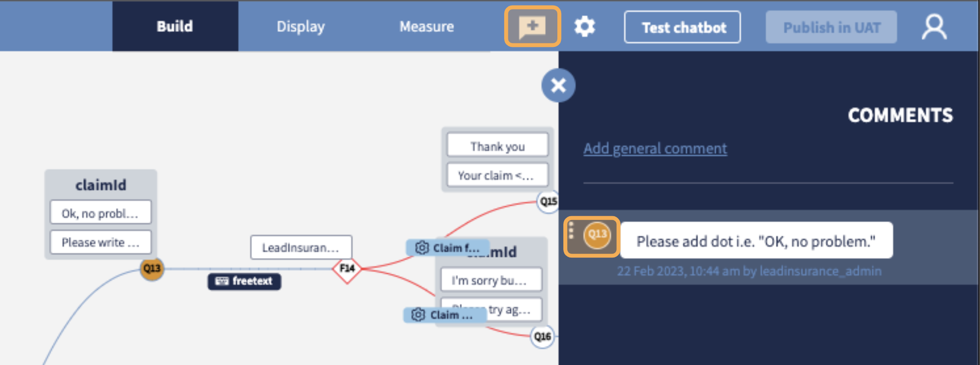
Task: Select the 'Claim f...' gear condition tag
Action: coord(448,248)
